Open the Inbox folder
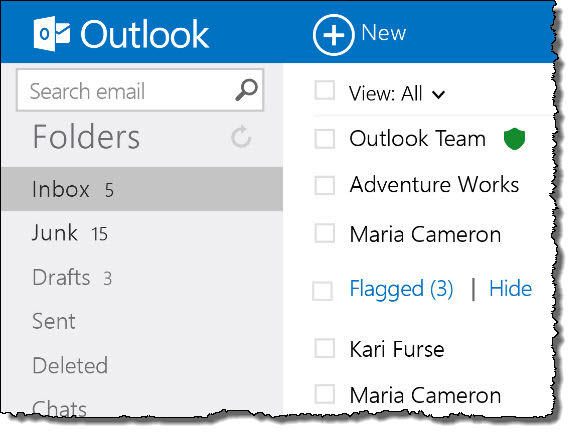 pos(142,189)
